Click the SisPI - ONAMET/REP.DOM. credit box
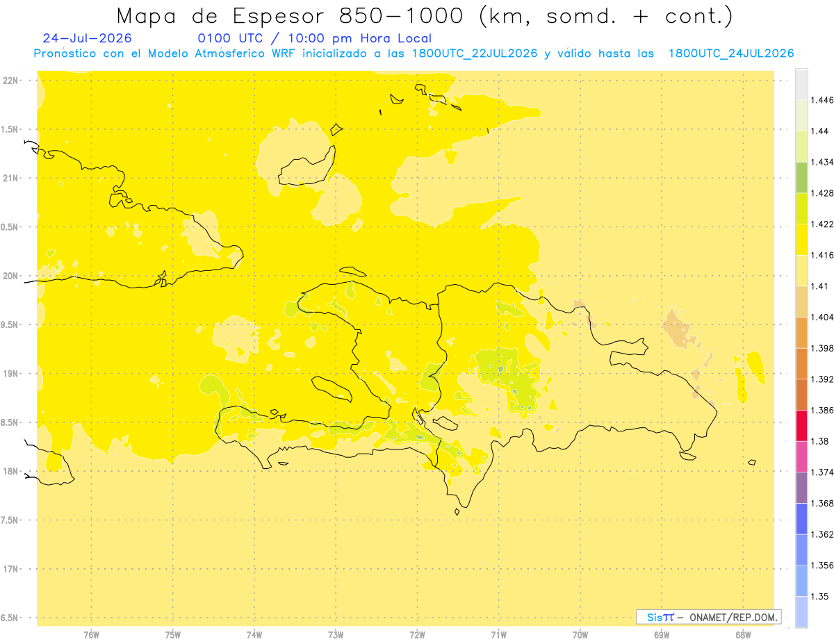The width and height of the screenshot is (834, 644). [x=709, y=617]
